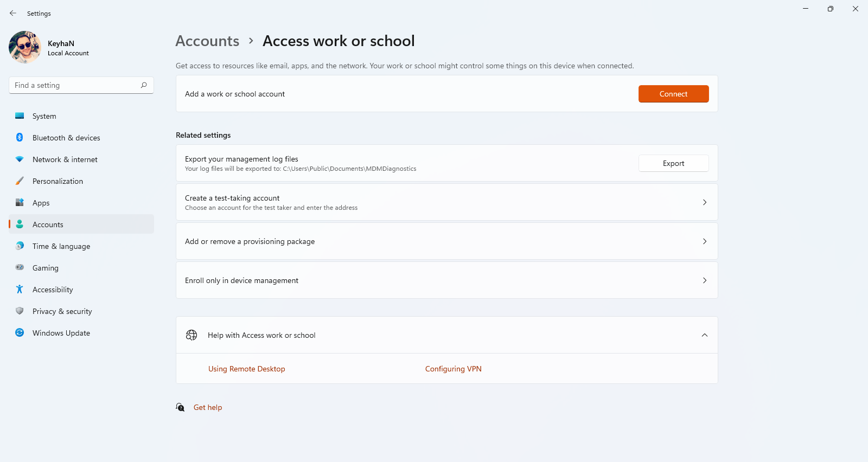The height and width of the screenshot is (462, 868).
Task: Click Add or remove a provisioning package text
Action: (x=250, y=241)
